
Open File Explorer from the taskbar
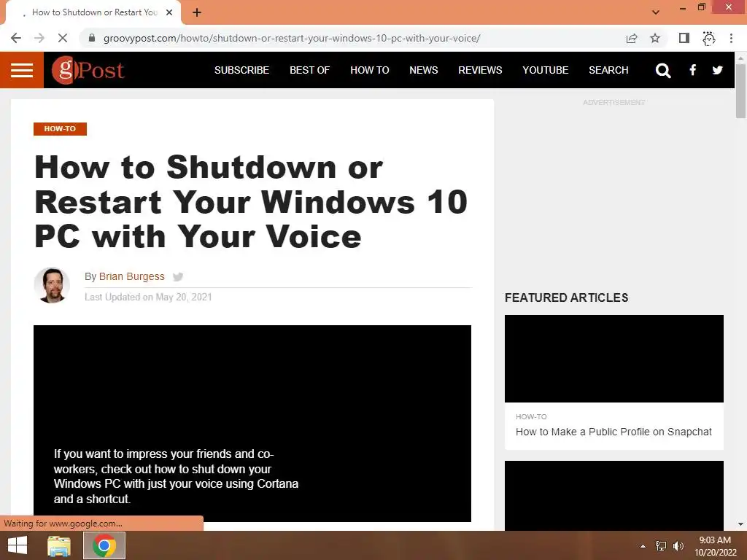(x=59, y=545)
